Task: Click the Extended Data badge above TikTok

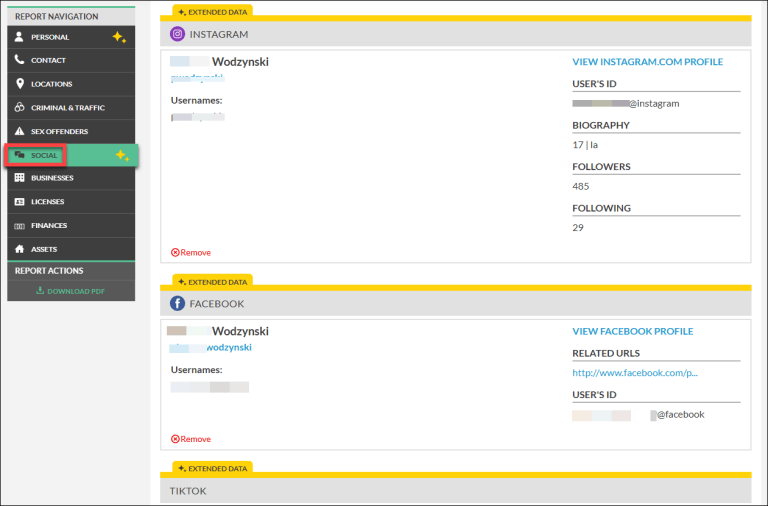Action: [212, 467]
